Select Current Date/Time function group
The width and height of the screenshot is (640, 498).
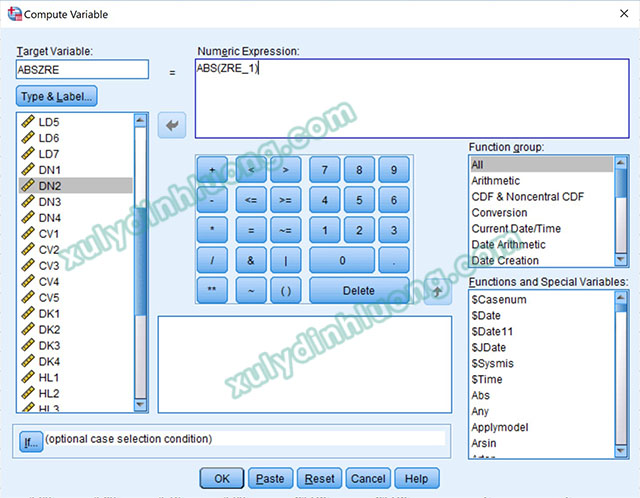coord(542,229)
